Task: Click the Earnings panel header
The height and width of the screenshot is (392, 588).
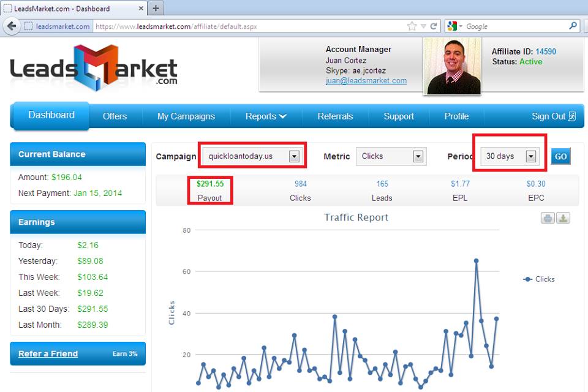Action: point(78,222)
